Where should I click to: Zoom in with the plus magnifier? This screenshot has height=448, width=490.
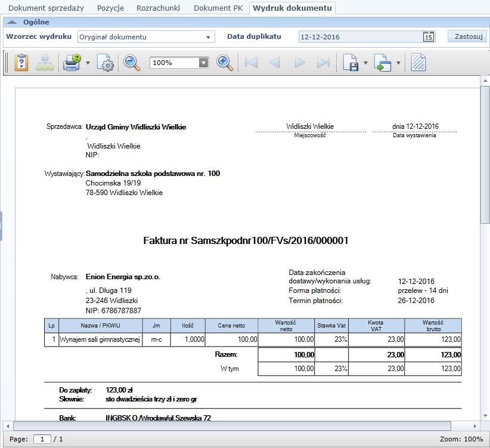click(224, 63)
